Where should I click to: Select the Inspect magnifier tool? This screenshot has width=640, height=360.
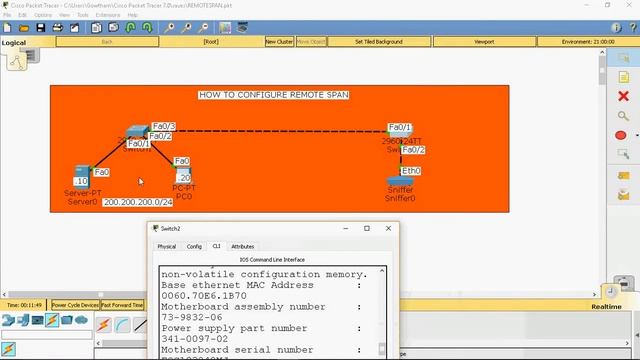623,116
